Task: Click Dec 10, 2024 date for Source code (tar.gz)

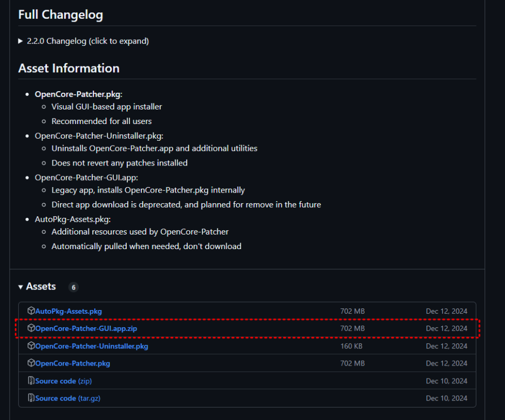Action: click(x=446, y=398)
